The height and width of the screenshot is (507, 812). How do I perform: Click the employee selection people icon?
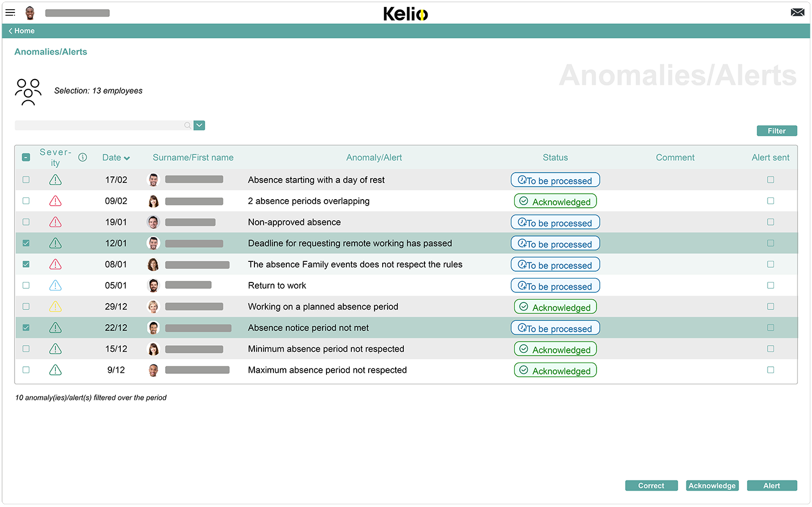28,91
